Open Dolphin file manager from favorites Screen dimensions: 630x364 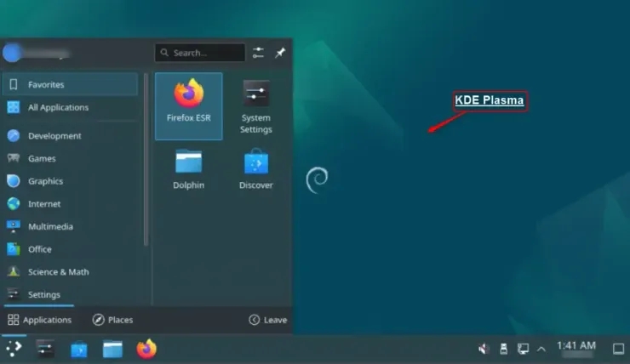pyautogui.click(x=188, y=169)
